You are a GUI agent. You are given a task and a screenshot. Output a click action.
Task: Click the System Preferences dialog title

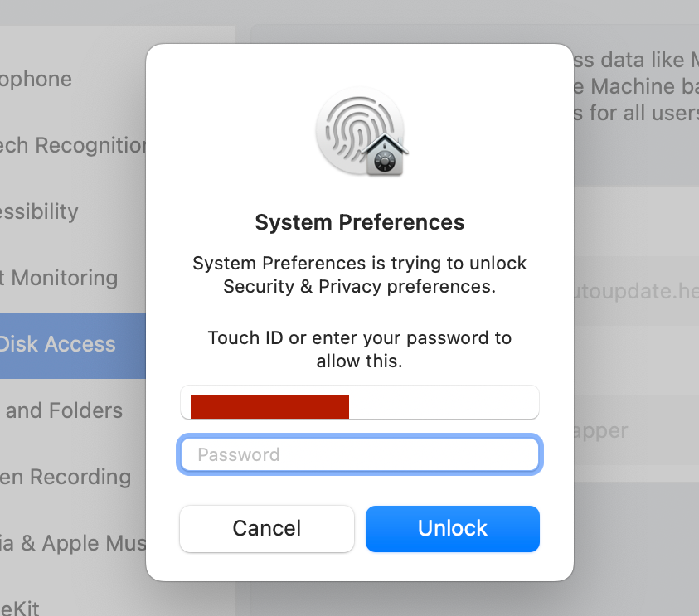tap(359, 222)
